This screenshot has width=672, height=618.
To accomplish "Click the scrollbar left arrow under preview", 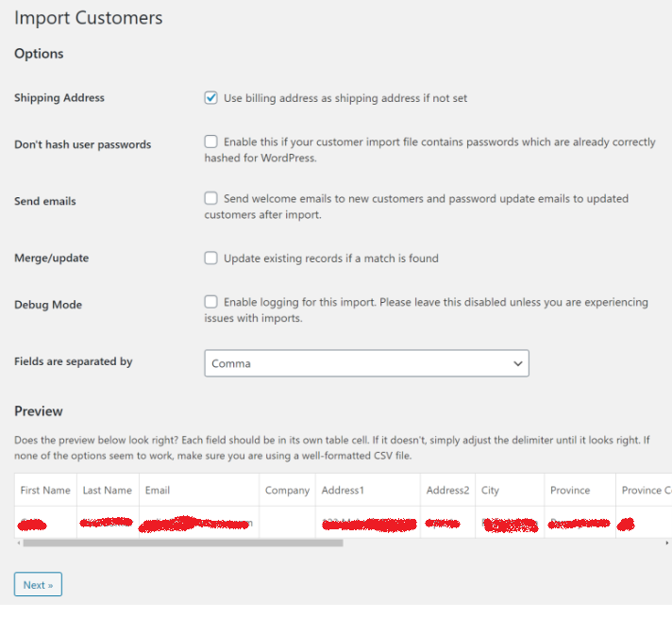I will coord(19,543).
